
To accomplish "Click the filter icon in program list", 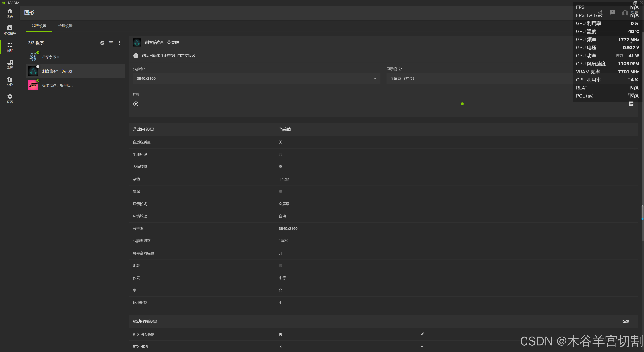I will pos(111,43).
